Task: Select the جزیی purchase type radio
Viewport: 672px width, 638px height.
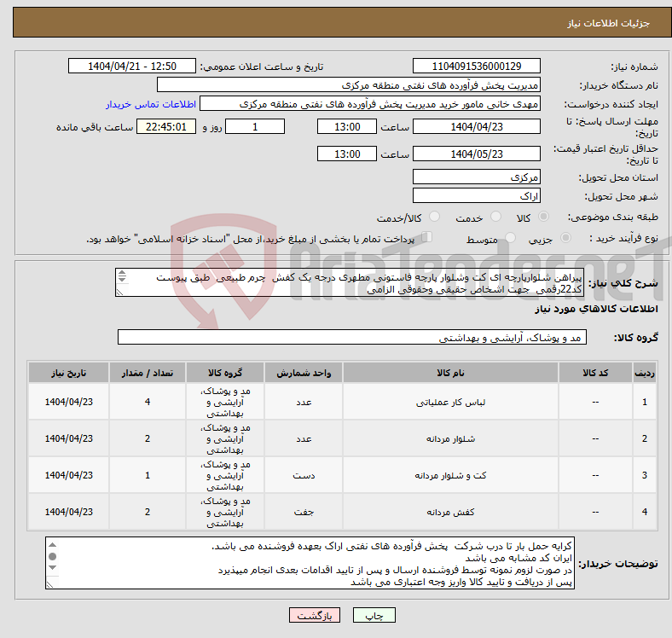Action: pos(565,237)
